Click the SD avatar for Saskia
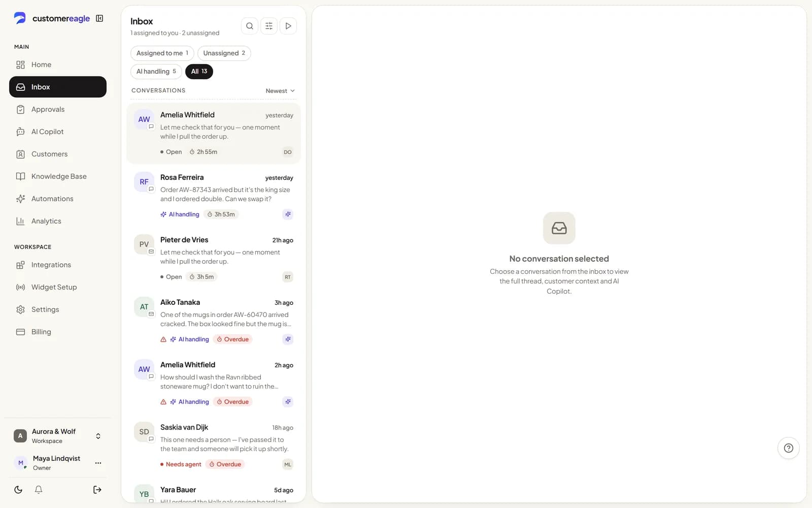Image resolution: width=812 pixels, height=508 pixels. tap(144, 432)
